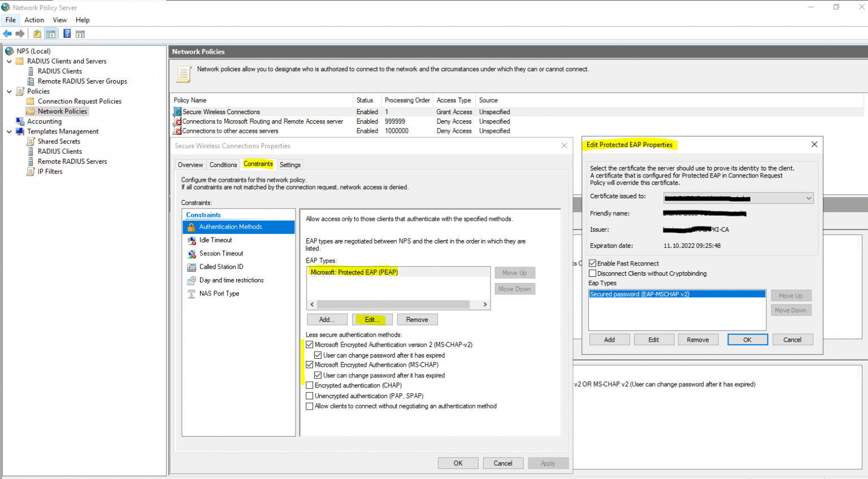Open the Called Station ID constraint
The width and height of the screenshot is (868, 479).
222,267
